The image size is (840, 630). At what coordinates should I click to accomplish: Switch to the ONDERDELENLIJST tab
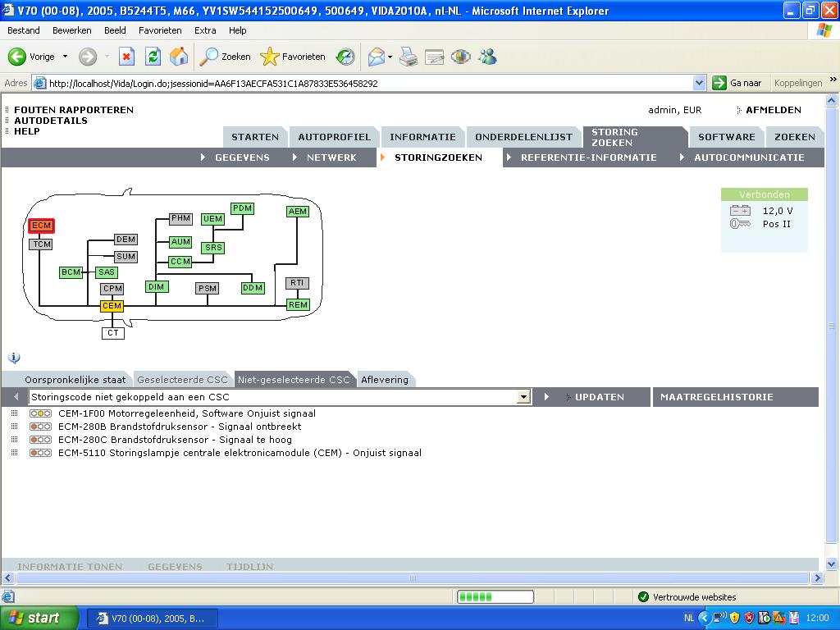click(x=523, y=137)
